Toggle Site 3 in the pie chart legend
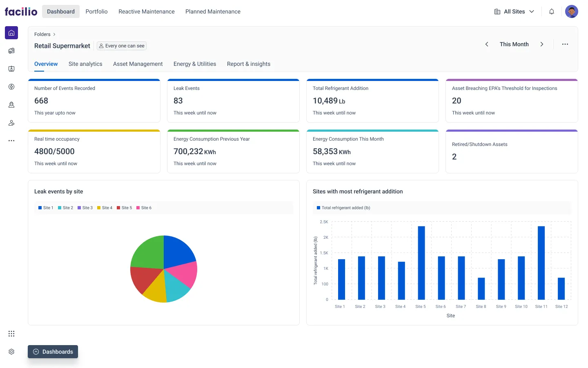Viewport: 588px width, 368px height. pyautogui.click(x=85, y=208)
